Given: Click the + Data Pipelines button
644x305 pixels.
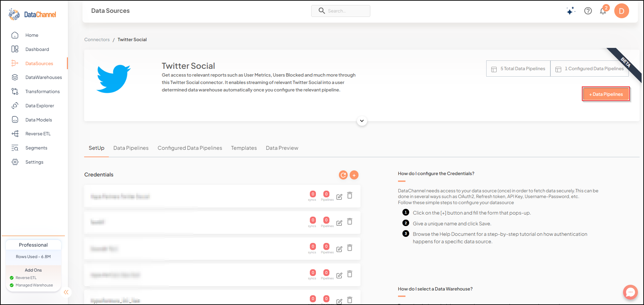Looking at the screenshot, I should [x=606, y=94].
